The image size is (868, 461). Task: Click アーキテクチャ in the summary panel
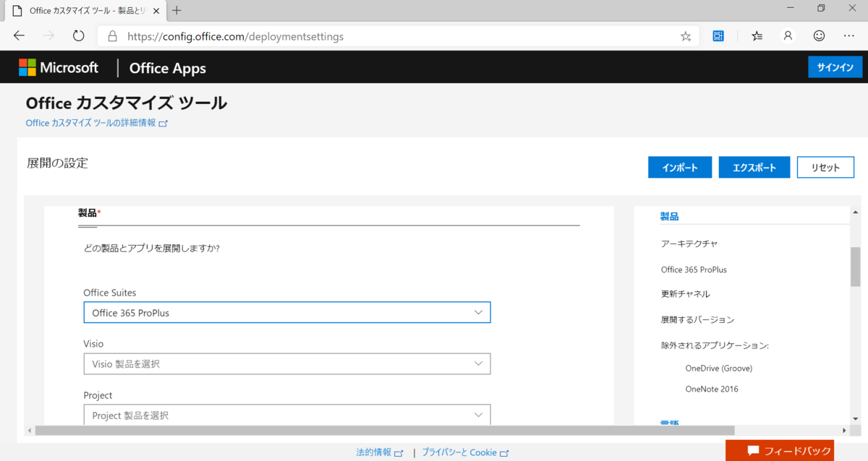tap(689, 244)
